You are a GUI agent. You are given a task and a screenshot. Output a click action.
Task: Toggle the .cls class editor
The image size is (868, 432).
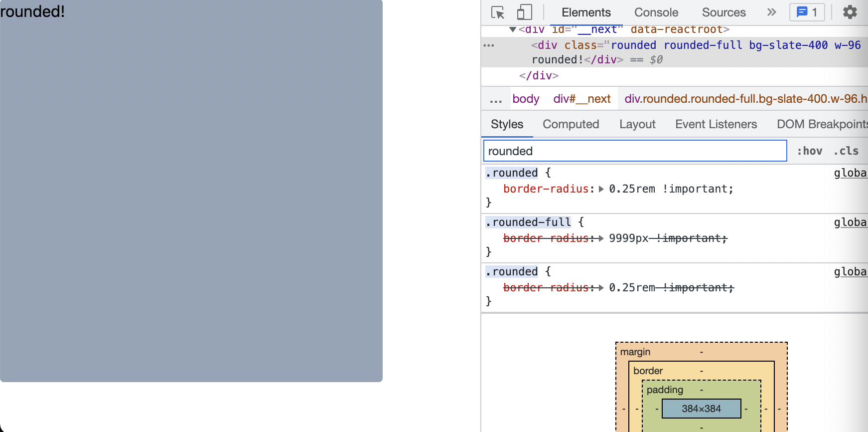(846, 151)
